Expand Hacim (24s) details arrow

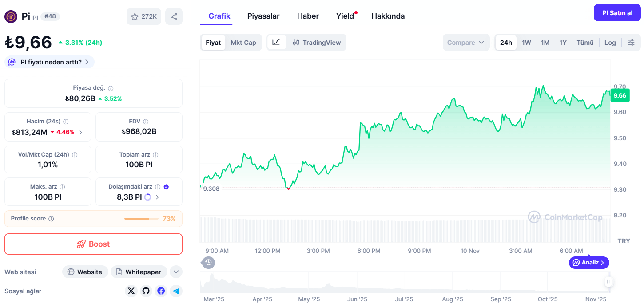pyautogui.click(x=80, y=132)
